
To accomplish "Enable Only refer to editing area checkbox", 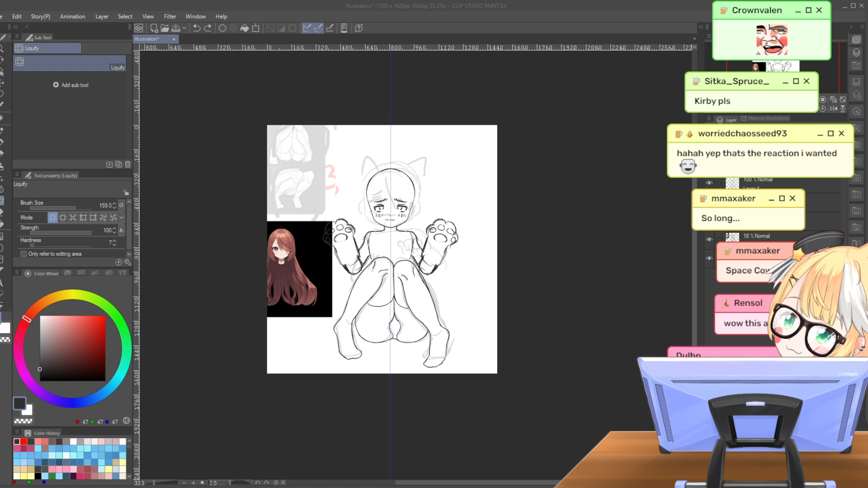I will click(24, 254).
